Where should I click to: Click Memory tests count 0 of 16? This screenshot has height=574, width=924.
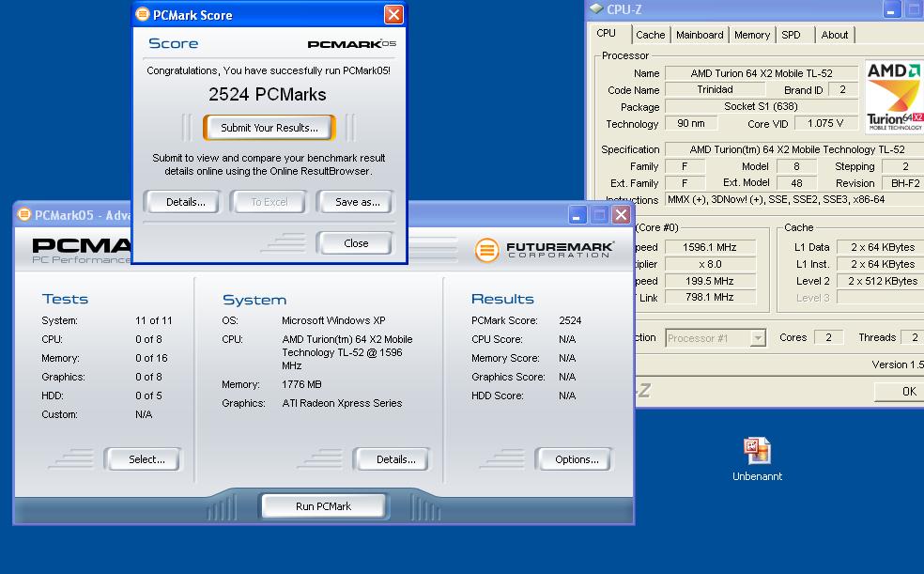click(x=151, y=358)
